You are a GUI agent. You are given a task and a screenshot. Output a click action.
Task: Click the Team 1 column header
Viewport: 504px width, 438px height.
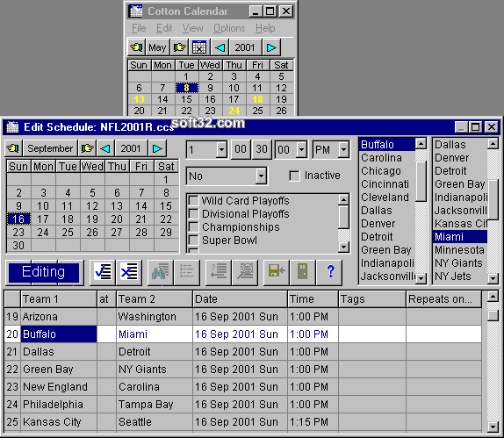[x=59, y=299]
